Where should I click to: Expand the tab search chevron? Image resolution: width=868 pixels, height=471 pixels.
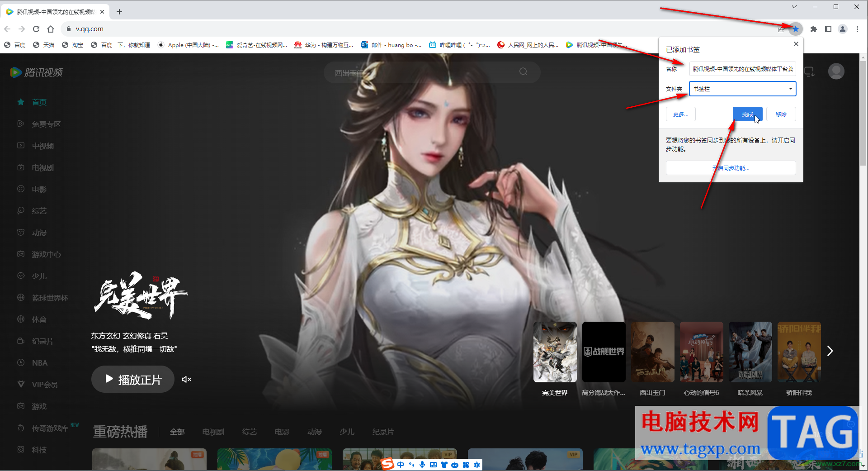794,7
